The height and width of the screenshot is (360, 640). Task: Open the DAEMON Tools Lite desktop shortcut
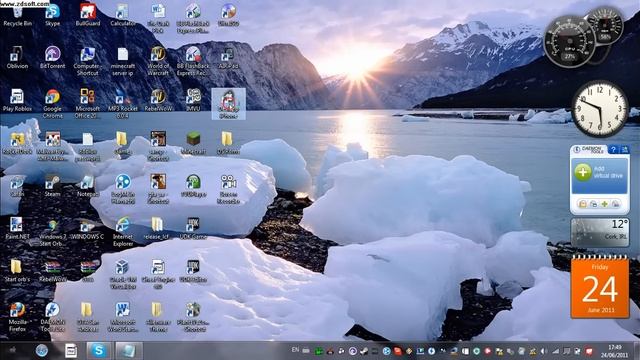point(53,317)
